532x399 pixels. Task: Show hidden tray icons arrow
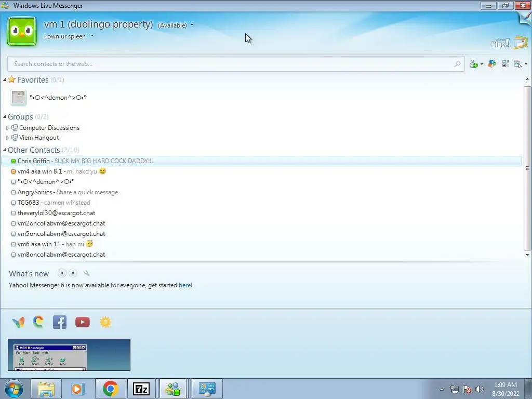442,389
